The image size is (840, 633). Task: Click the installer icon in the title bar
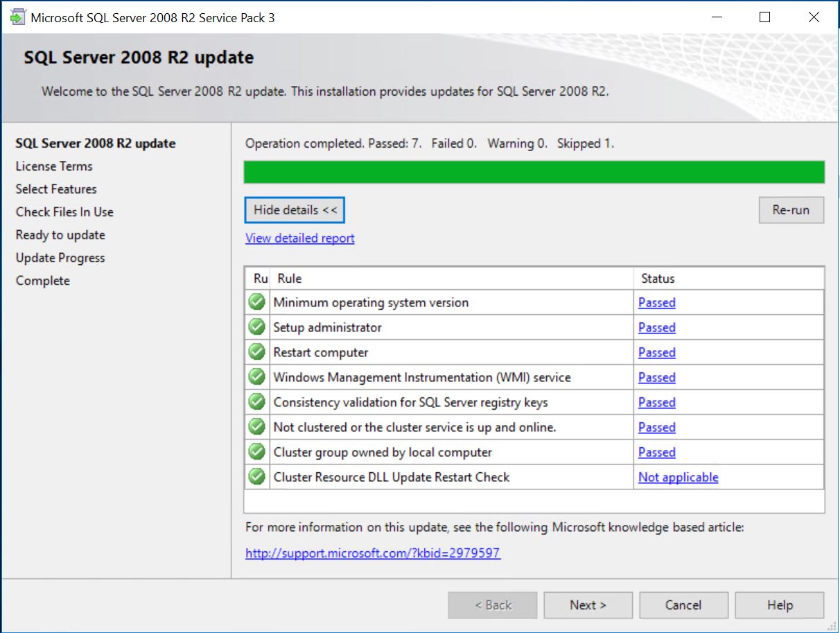pos(17,18)
